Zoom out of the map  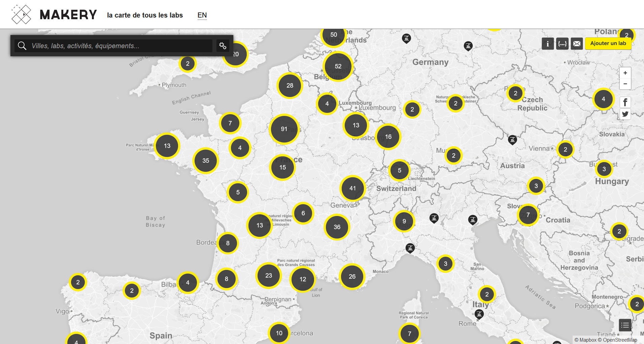pyautogui.click(x=625, y=84)
